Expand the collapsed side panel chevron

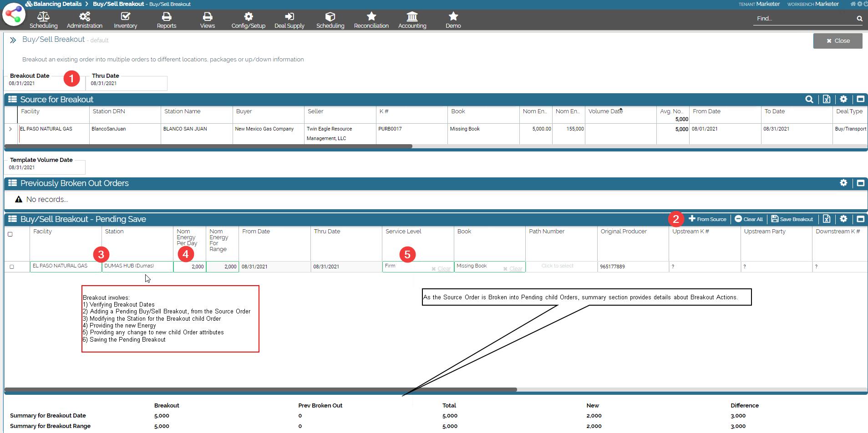pos(13,40)
